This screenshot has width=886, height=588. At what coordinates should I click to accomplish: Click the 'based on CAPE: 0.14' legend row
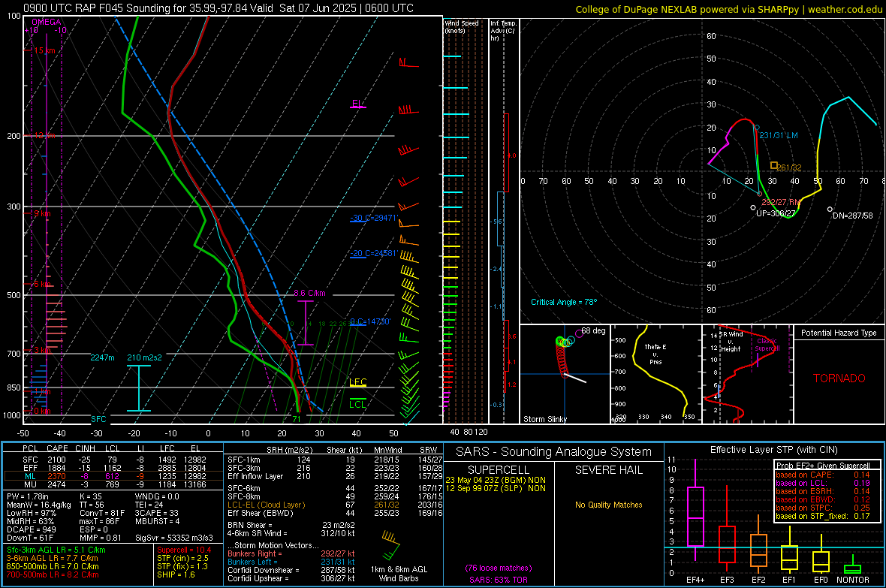823,475
